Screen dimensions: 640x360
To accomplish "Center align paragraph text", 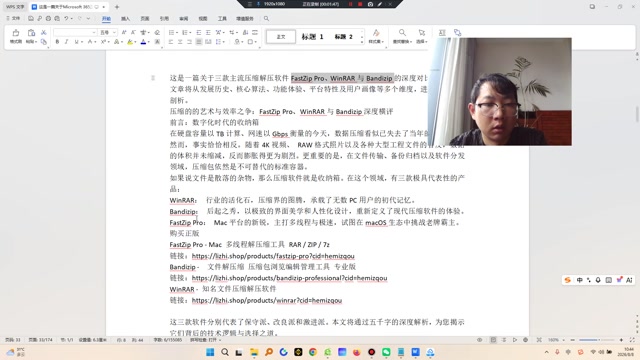I will tap(180, 42).
